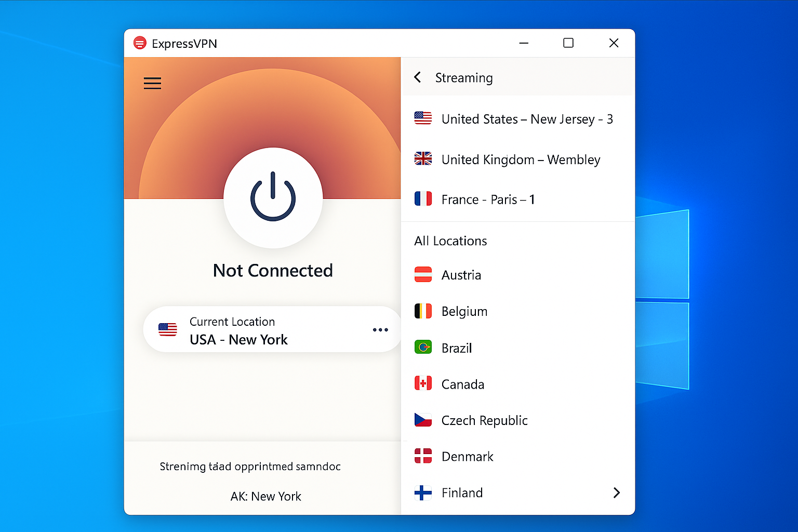Toggle connection to USA - New York
Viewport: 798px width, 532px height.
(273, 197)
